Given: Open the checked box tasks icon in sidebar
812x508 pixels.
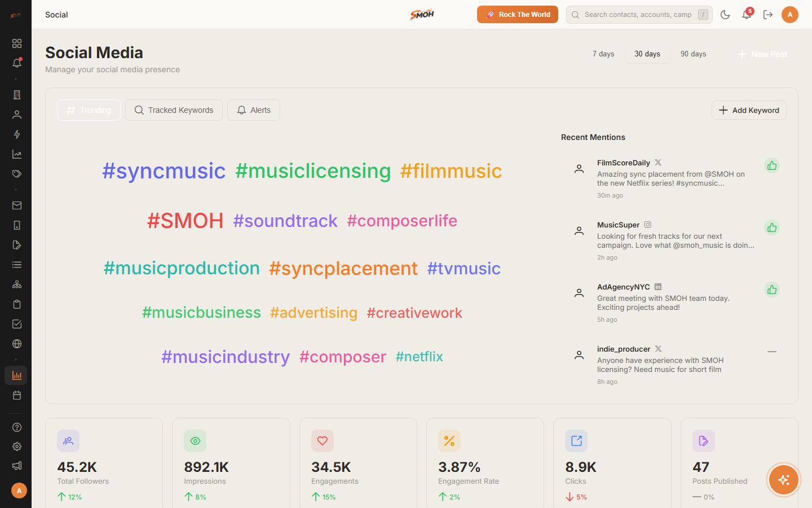Looking at the screenshot, I should (17, 324).
